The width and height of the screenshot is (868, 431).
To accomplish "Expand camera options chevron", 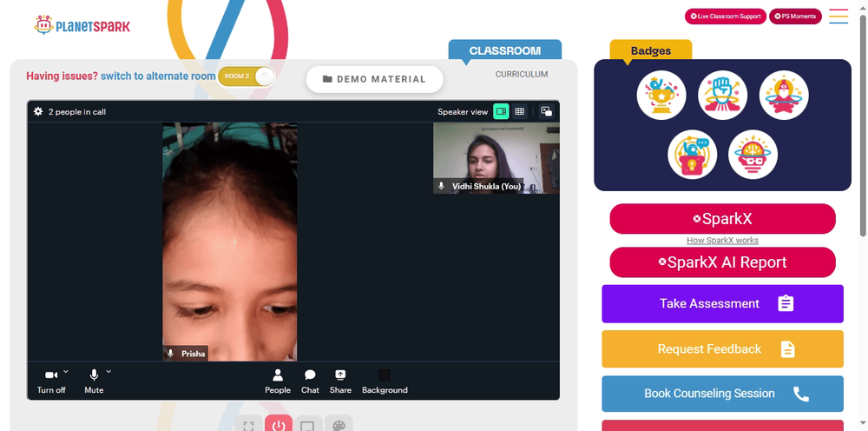I will click(x=66, y=371).
